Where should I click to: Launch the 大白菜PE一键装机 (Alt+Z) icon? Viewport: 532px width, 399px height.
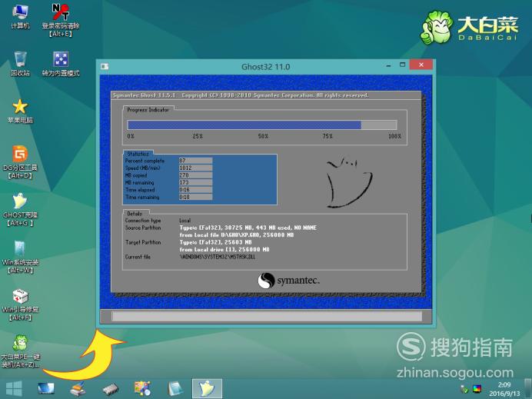point(20,351)
